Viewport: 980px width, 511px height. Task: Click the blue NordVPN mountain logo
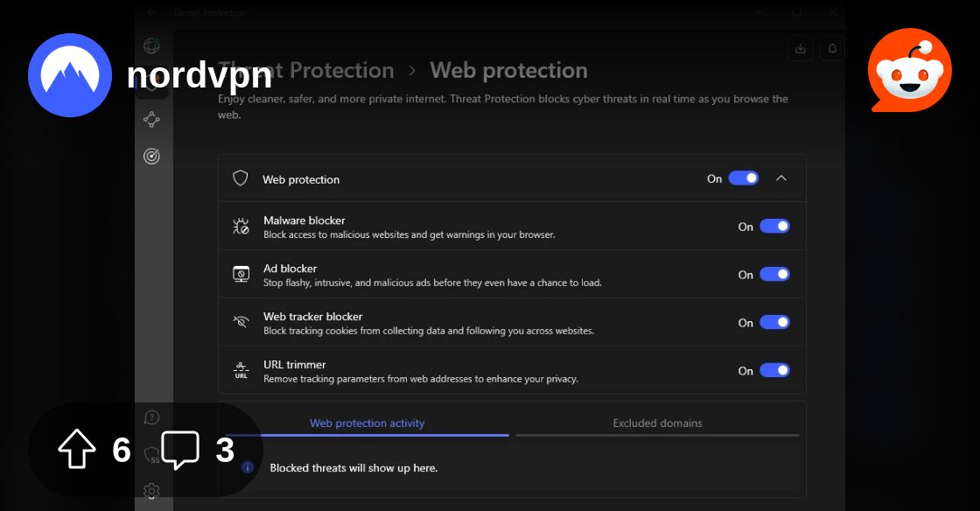pyautogui.click(x=70, y=75)
